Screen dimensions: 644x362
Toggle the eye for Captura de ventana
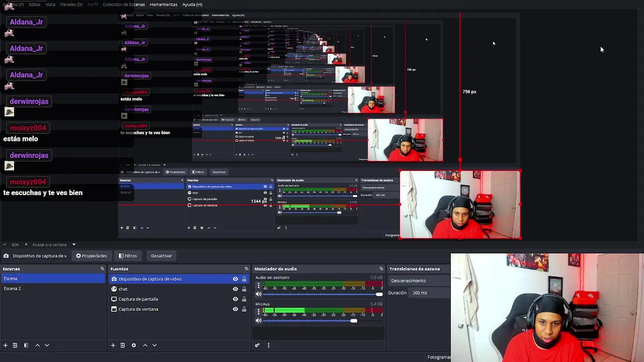coord(235,309)
